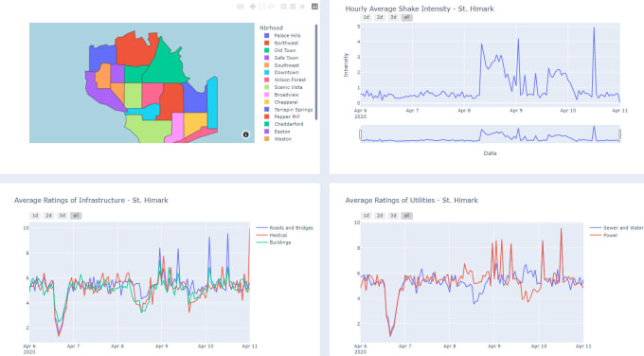The image size is (644, 356).
Task: Toggle Chapparal legend entry
Action: coord(281,102)
